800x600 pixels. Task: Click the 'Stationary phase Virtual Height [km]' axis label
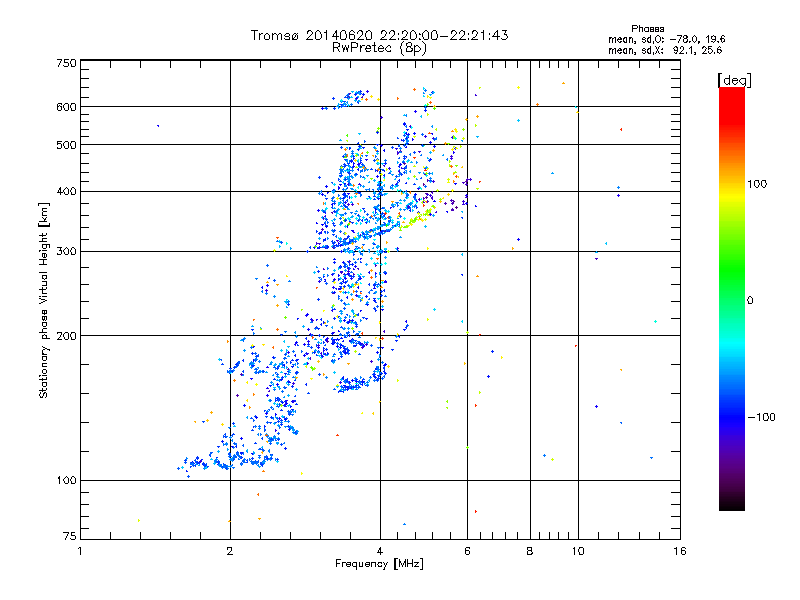[44, 300]
